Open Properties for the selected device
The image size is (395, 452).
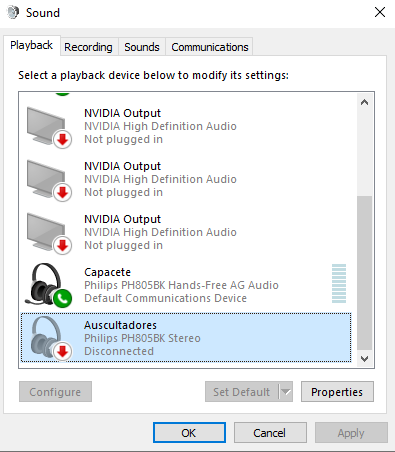(337, 392)
